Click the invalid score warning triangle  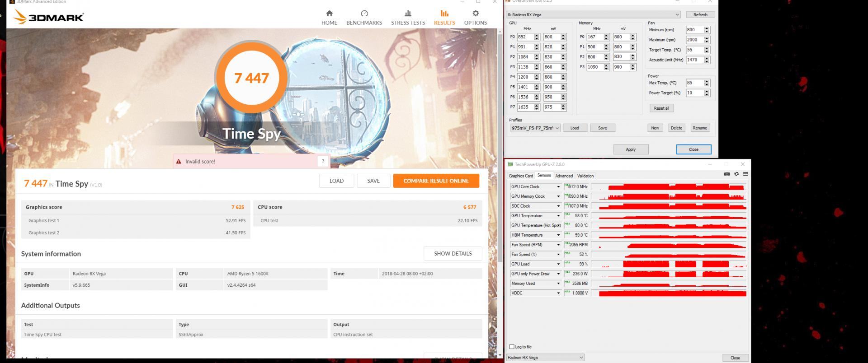pos(179,161)
